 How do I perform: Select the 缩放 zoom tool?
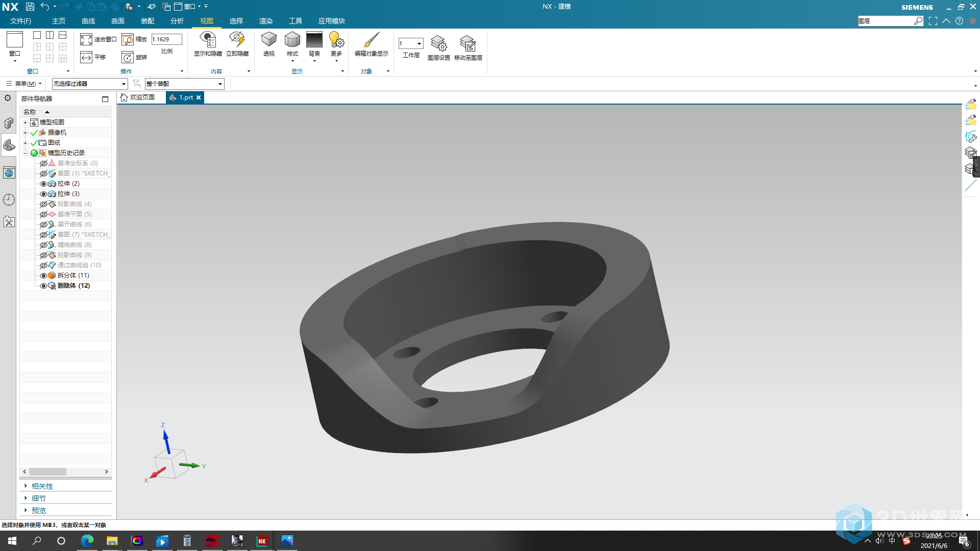[134, 39]
